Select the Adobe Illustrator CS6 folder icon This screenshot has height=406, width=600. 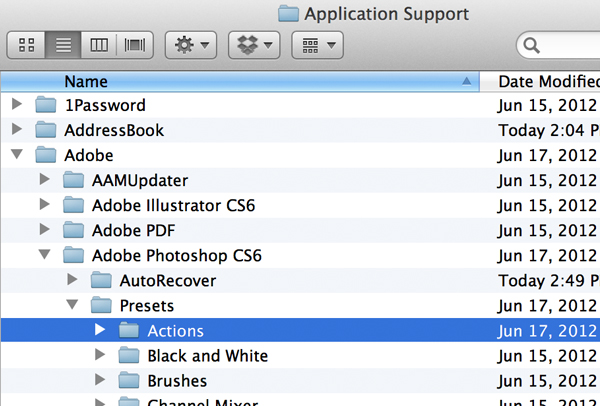point(73,205)
